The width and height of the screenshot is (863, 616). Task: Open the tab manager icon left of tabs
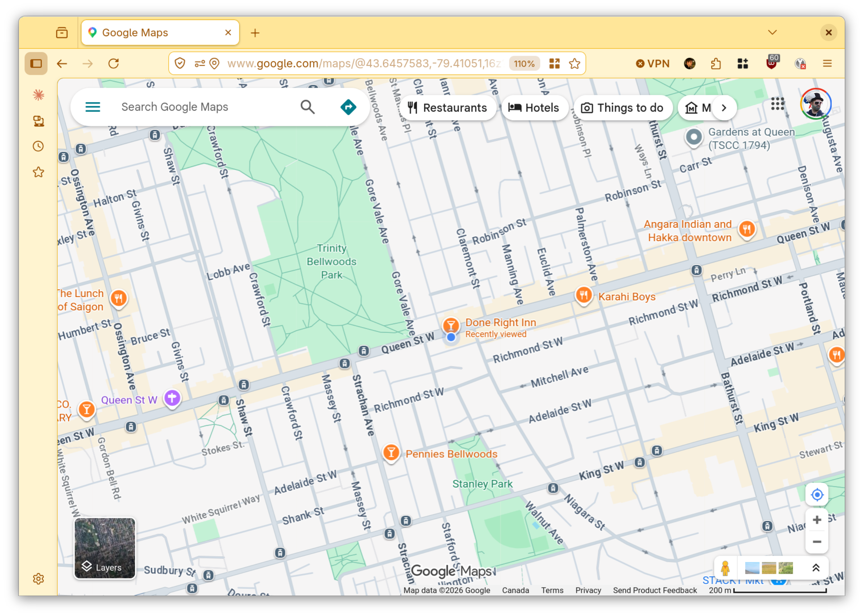(62, 33)
